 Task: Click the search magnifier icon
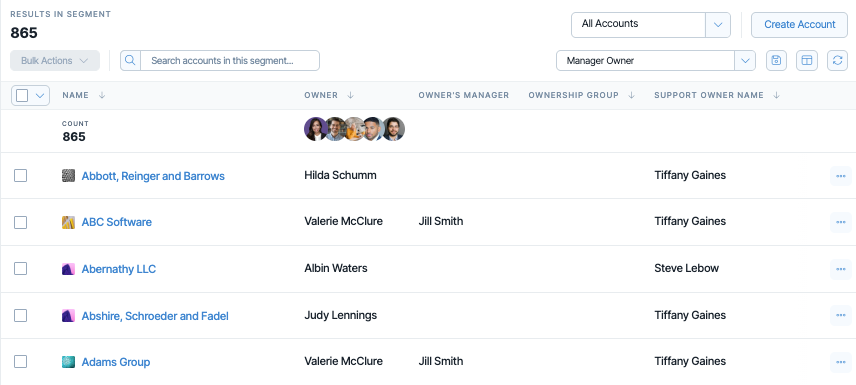tap(130, 61)
